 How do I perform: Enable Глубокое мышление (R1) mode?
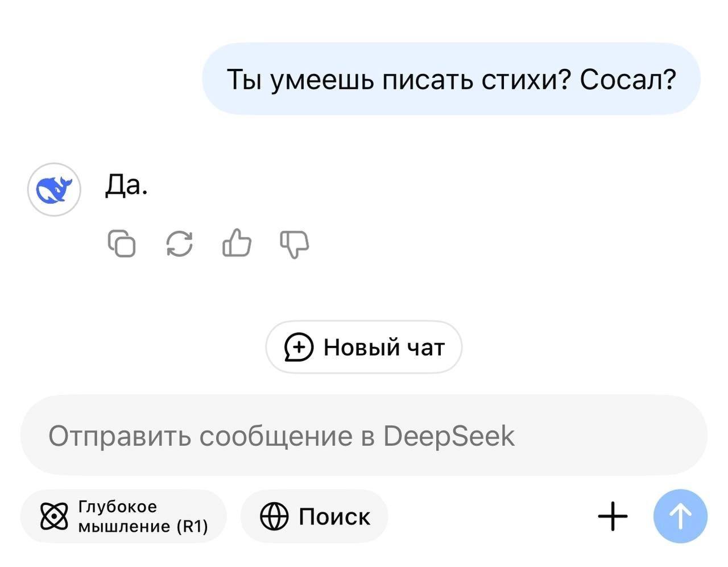pyautogui.click(x=123, y=516)
